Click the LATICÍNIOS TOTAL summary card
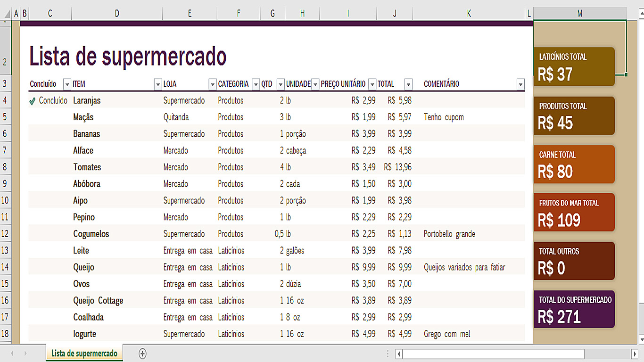644x362 pixels. (574, 66)
